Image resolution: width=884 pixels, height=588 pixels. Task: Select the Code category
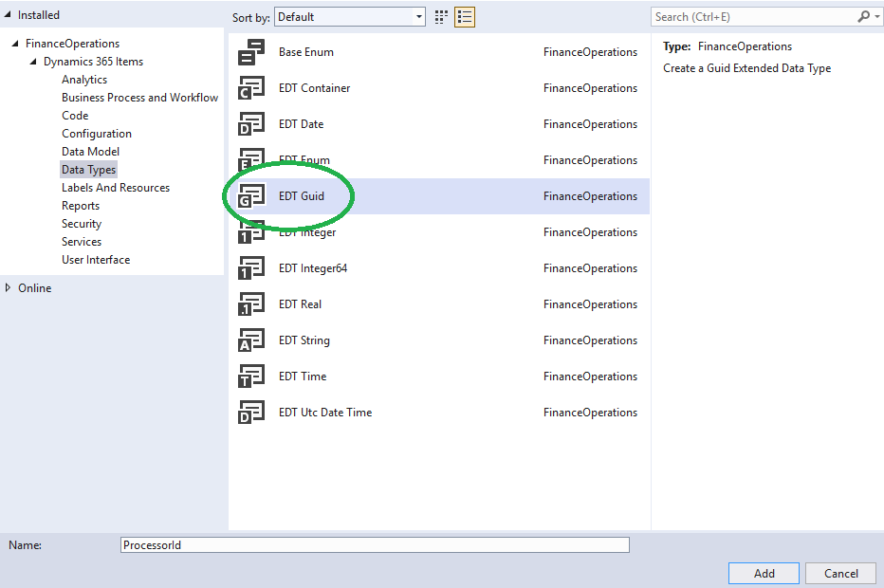point(75,116)
